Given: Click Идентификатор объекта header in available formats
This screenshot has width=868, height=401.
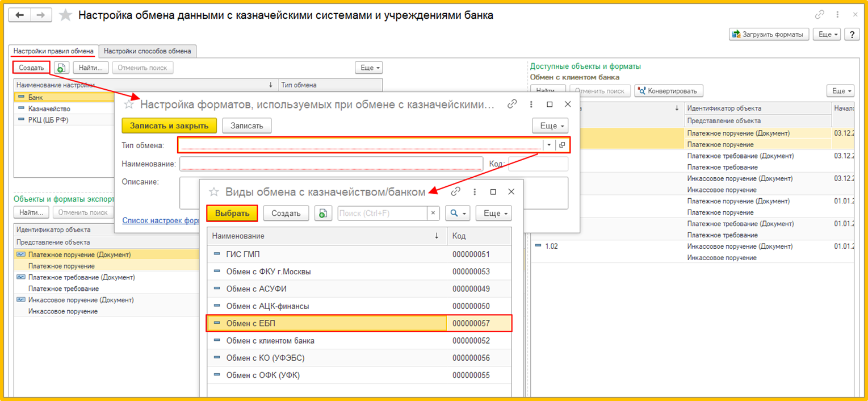Looking at the screenshot, I should click(758, 108).
